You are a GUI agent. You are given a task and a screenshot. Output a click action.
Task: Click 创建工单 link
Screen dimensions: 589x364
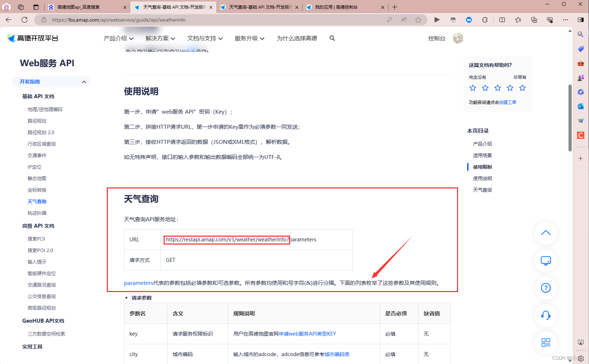tap(508, 102)
